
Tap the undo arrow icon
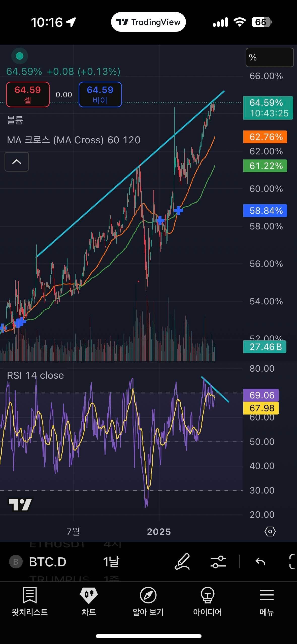pyautogui.click(x=260, y=562)
